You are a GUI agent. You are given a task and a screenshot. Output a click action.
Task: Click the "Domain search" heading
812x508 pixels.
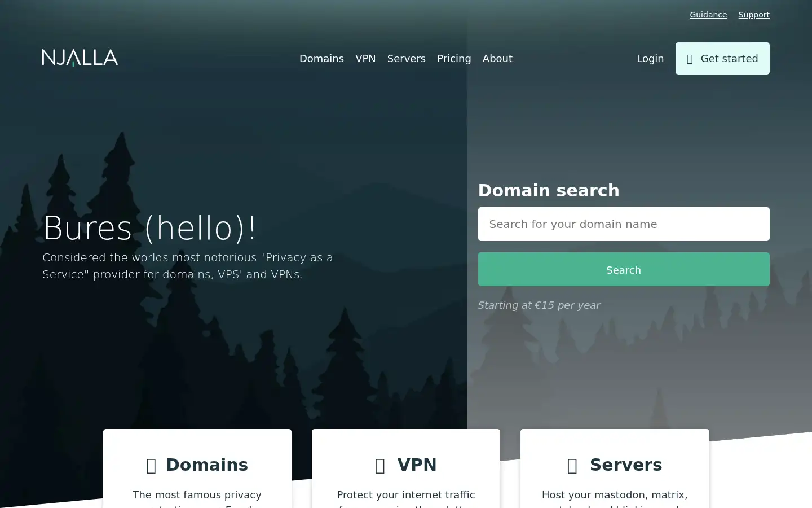click(x=549, y=191)
